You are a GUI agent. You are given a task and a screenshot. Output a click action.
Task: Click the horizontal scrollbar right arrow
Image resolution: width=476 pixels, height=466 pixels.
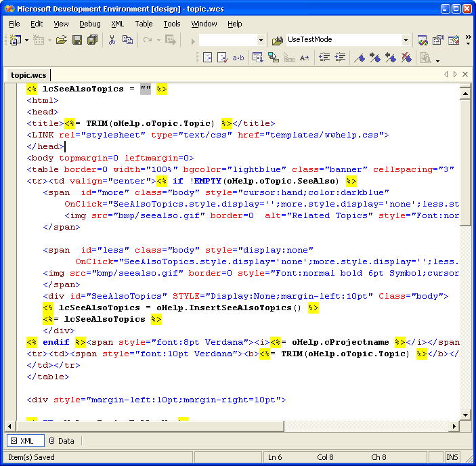[x=454, y=426]
